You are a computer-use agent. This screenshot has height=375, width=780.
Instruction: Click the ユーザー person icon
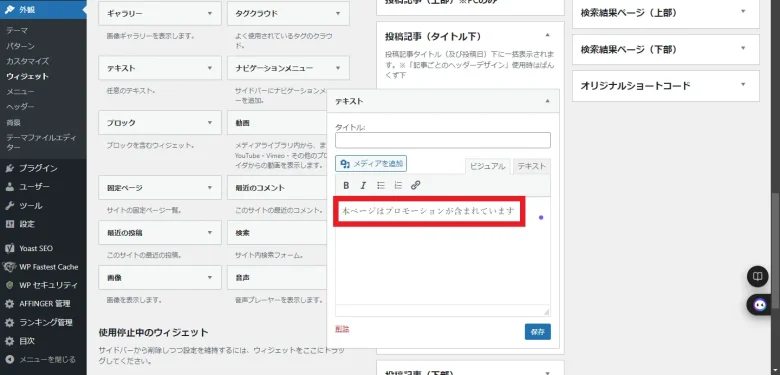point(9,187)
